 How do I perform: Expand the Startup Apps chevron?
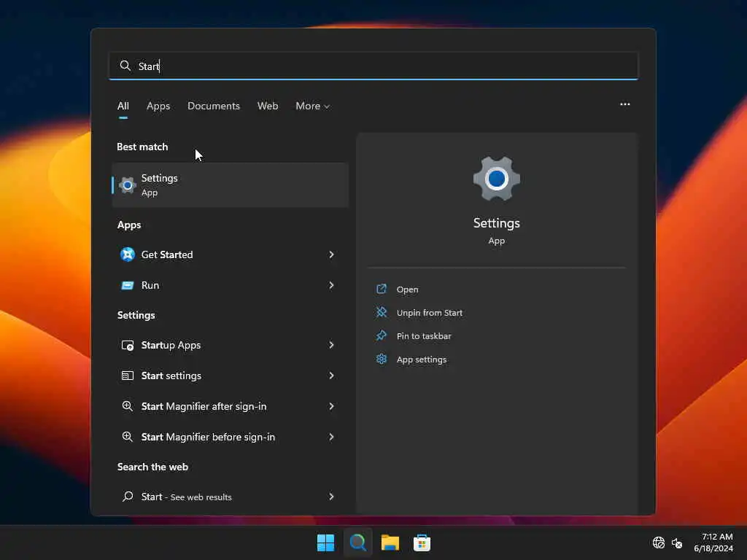click(x=332, y=345)
